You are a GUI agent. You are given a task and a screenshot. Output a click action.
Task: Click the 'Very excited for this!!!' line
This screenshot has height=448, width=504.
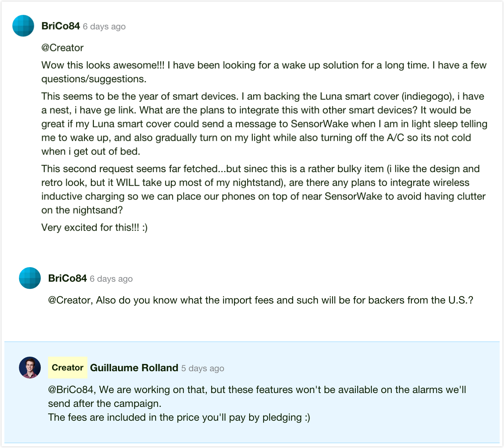click(x=94, y=227)
